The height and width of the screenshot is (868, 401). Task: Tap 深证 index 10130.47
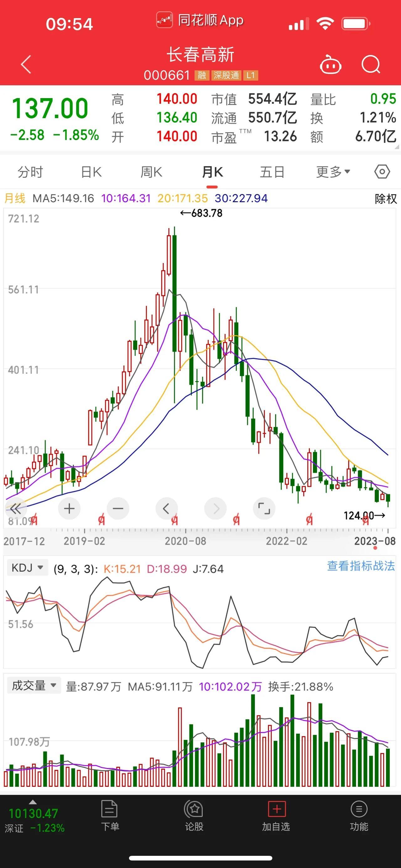point(33,814)
